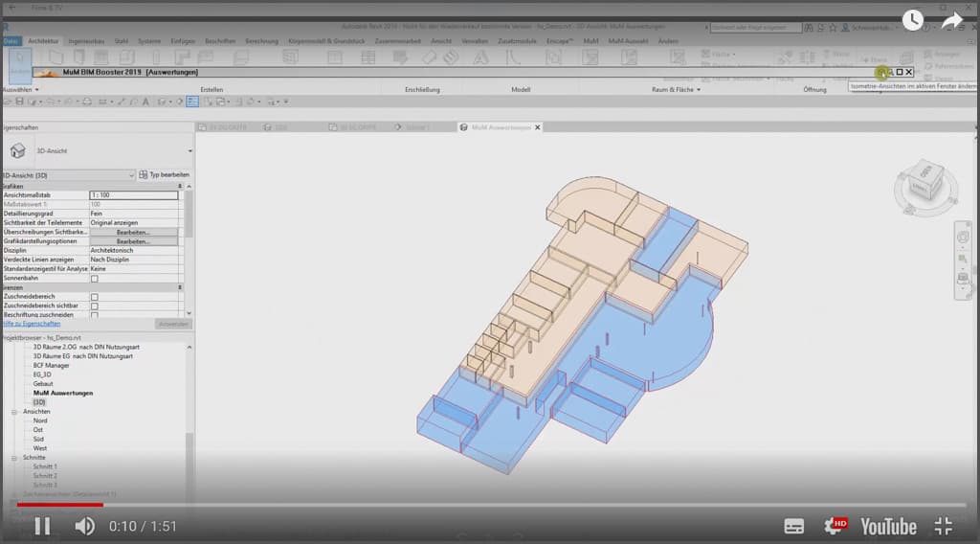Switch to the Architektur ribbon tab

pos(43,41)
